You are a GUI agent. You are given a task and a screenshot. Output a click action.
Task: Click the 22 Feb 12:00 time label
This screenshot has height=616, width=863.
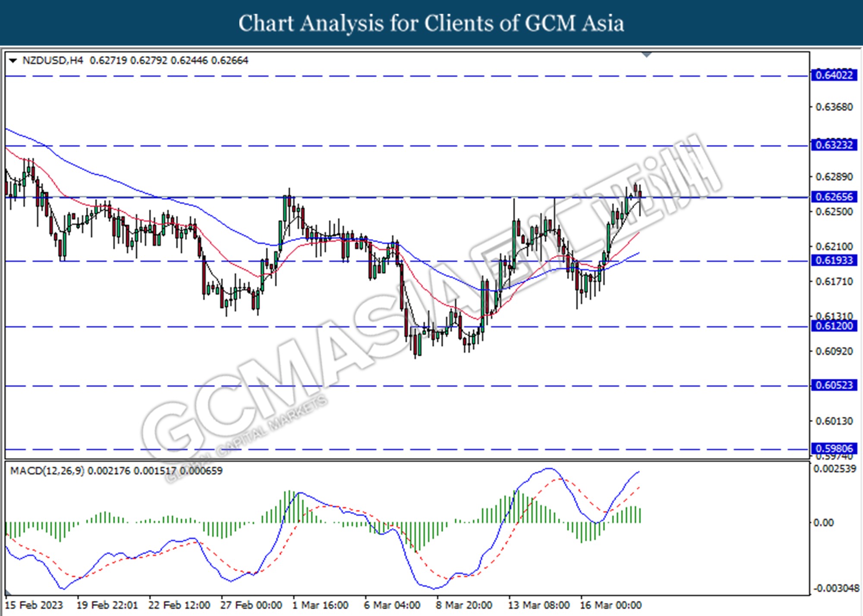pos(179,605)
